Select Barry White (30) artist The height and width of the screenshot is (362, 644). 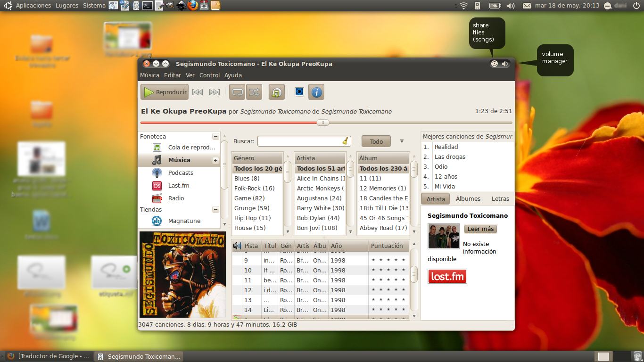point(320,208)
